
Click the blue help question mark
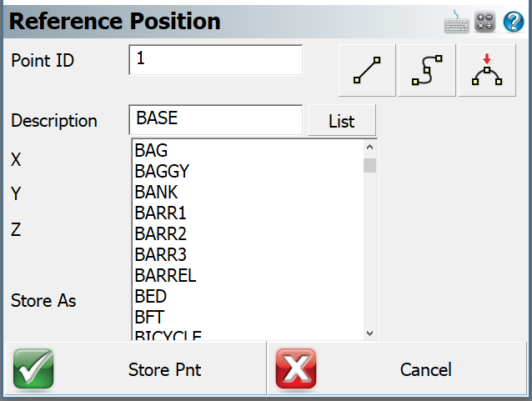[513, 22]
